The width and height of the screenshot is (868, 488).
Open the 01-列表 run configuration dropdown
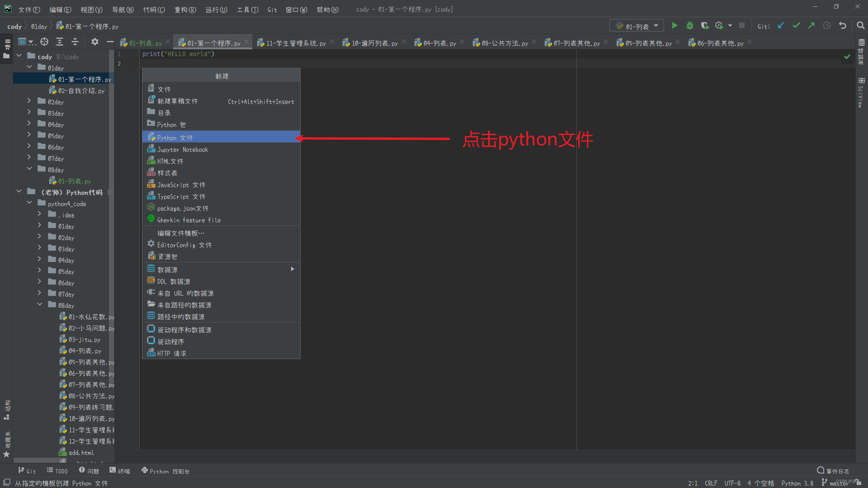tap(637, 26)
